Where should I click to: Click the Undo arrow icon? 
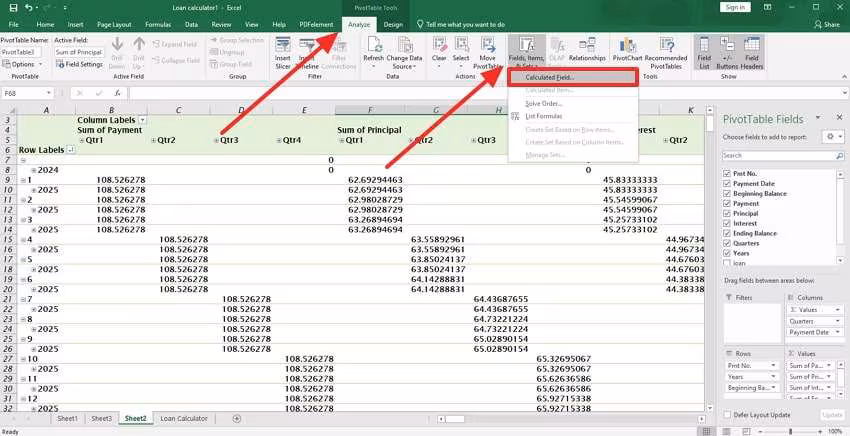tap(28, 8)
